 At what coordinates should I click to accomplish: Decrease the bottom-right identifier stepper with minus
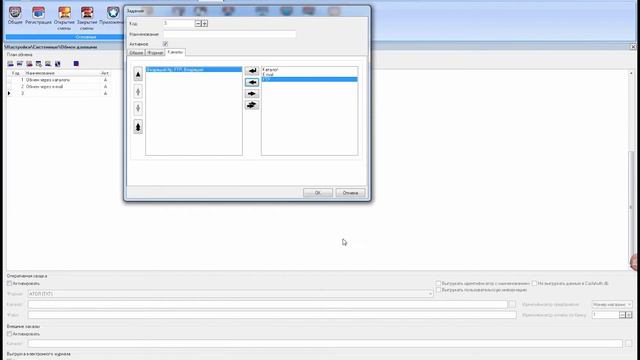(x=622, y=315)
